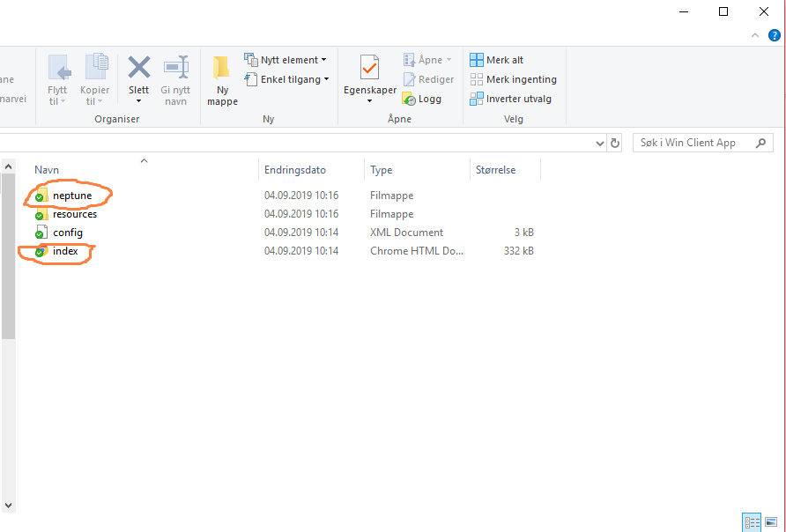Click Inverter utvalg icon

(514, 99)
